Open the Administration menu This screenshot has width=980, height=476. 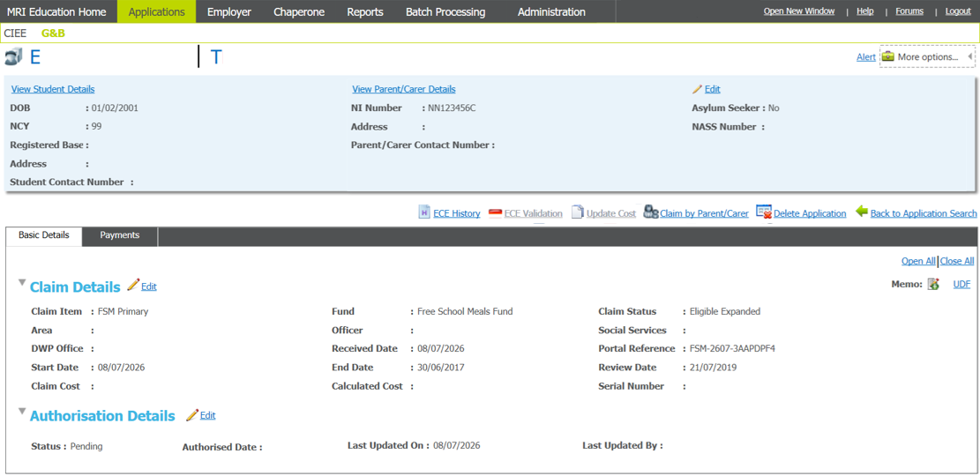point(551,11)
